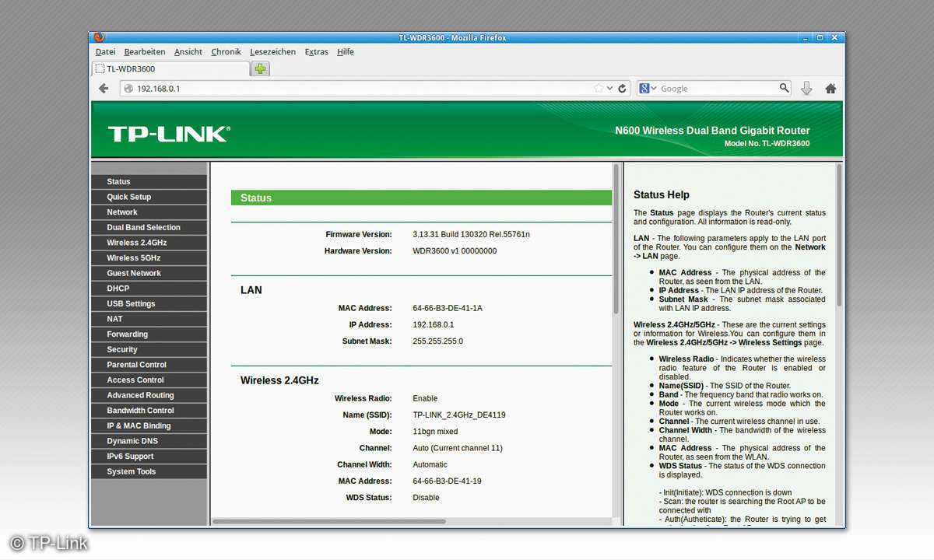
Task: Click the Firefox icon in the title bar
Action: pyautogui.click(x=99, y=37)
